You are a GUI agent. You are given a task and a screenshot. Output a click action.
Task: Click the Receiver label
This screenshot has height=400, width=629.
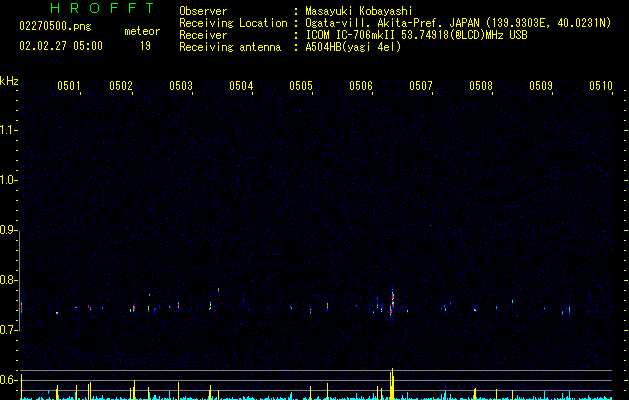coord(203,35)
